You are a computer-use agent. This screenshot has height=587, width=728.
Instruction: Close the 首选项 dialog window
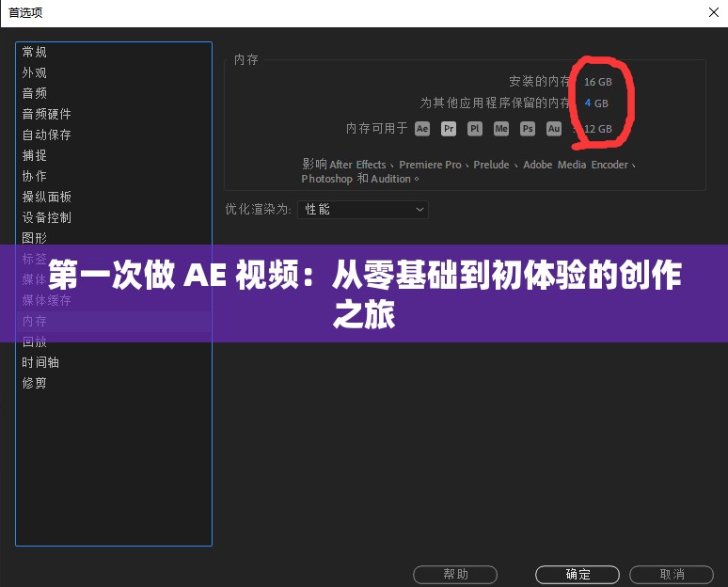714,12
